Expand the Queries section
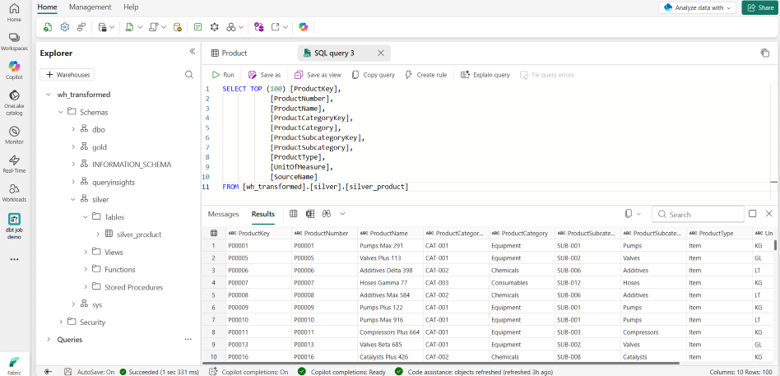780x376 pixels. [48, 339]
